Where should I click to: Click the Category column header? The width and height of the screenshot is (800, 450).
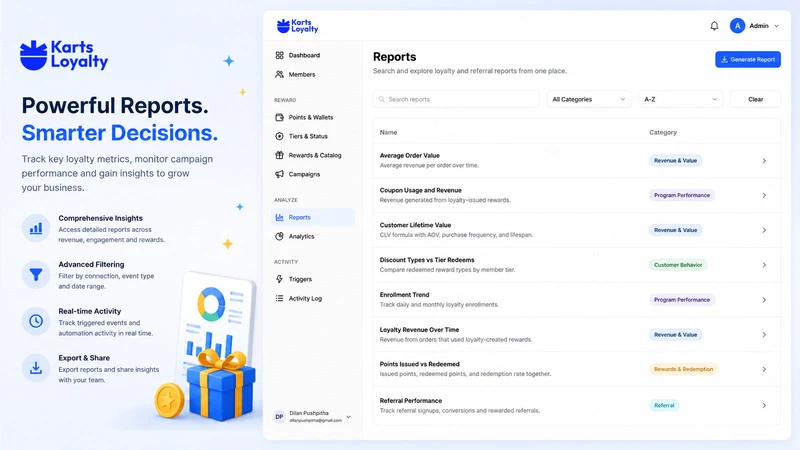(x=663, y=132)
